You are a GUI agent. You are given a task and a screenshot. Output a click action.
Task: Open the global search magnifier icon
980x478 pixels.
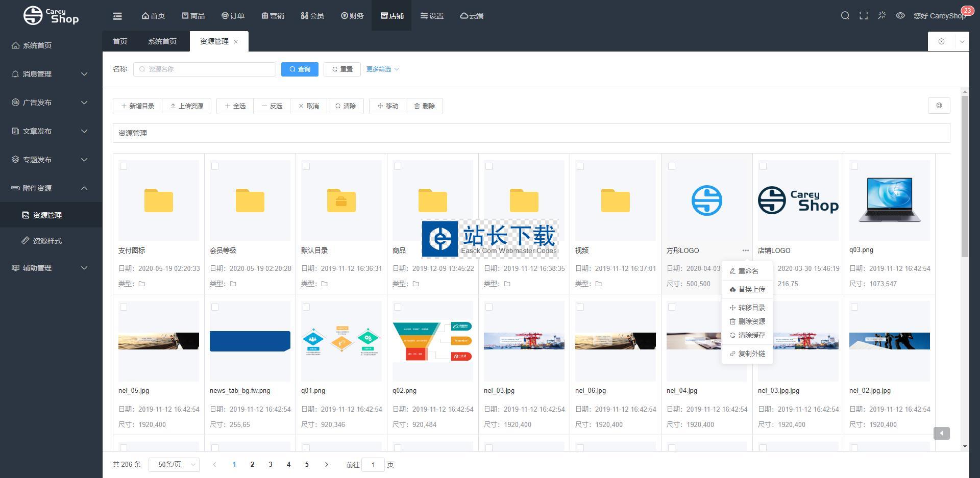(x=845, y=16)
